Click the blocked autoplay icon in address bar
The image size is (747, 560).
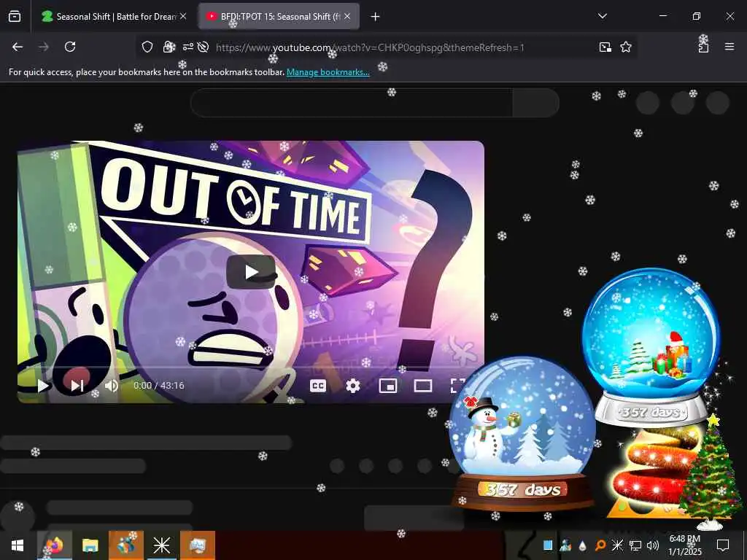(203, 47)
